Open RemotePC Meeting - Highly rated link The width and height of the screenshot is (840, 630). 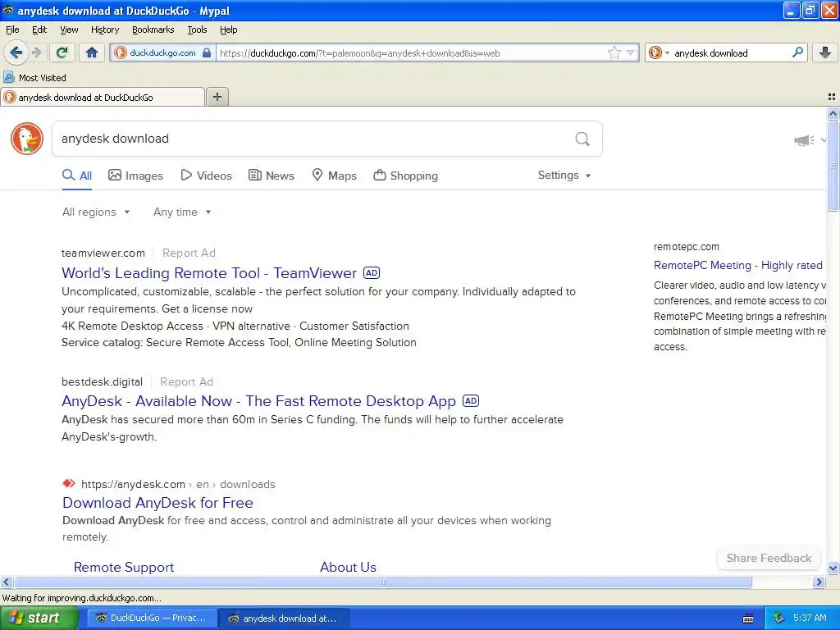point(737,265)
